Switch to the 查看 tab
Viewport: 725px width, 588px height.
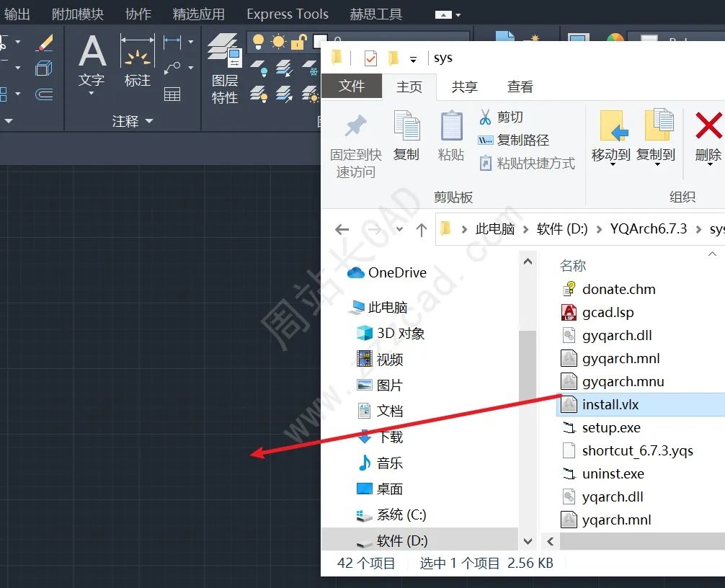[520, 86]
